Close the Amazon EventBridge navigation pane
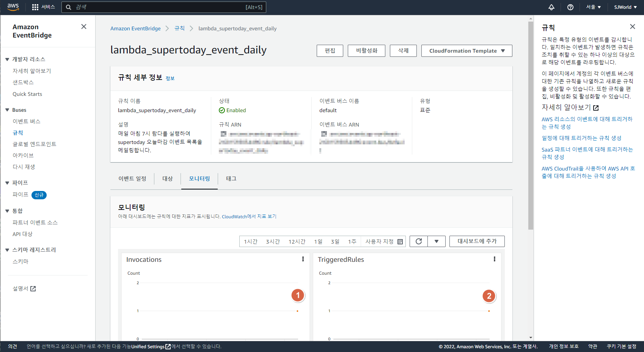 tap(84, 27)
